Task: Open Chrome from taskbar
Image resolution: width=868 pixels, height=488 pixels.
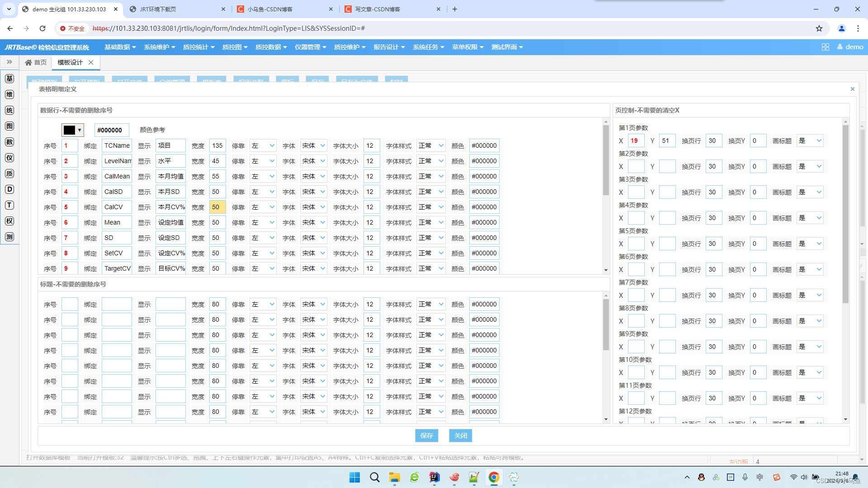Action: (x=494, y=477)
